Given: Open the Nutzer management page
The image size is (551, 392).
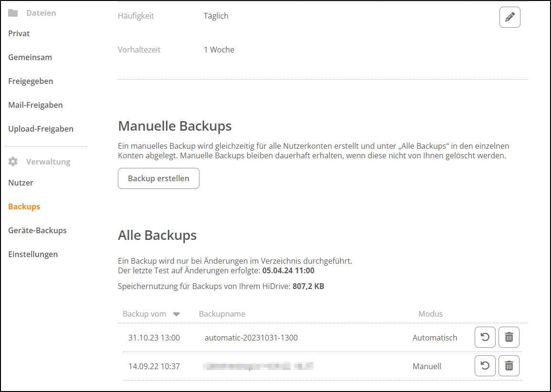Looking at the screenshot, I should tap(21, 183).
